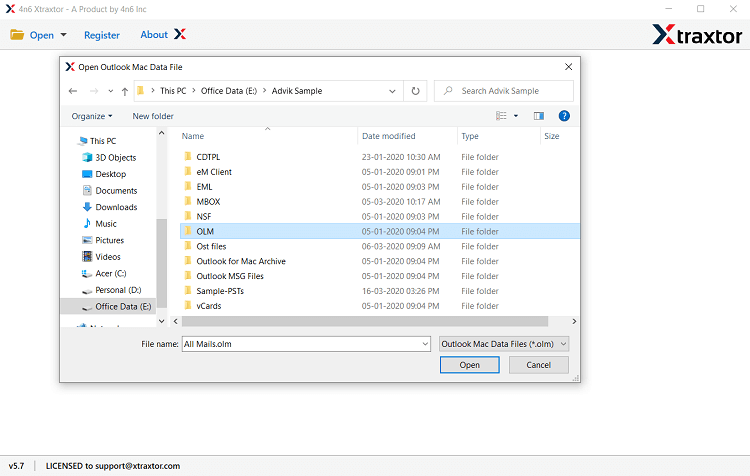This screenshot has height=476, width=750.
Task: Select the Ost files folder
Action: coord(211,246)
